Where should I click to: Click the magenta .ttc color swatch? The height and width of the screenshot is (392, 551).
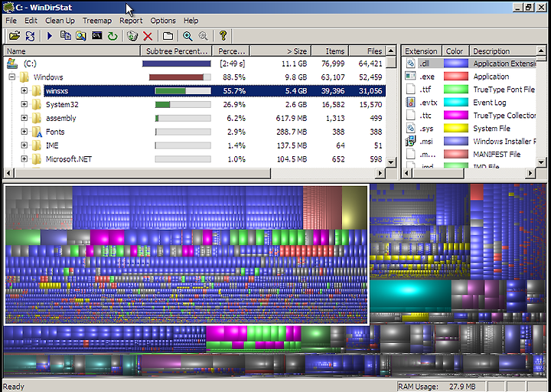pos(456,116)
